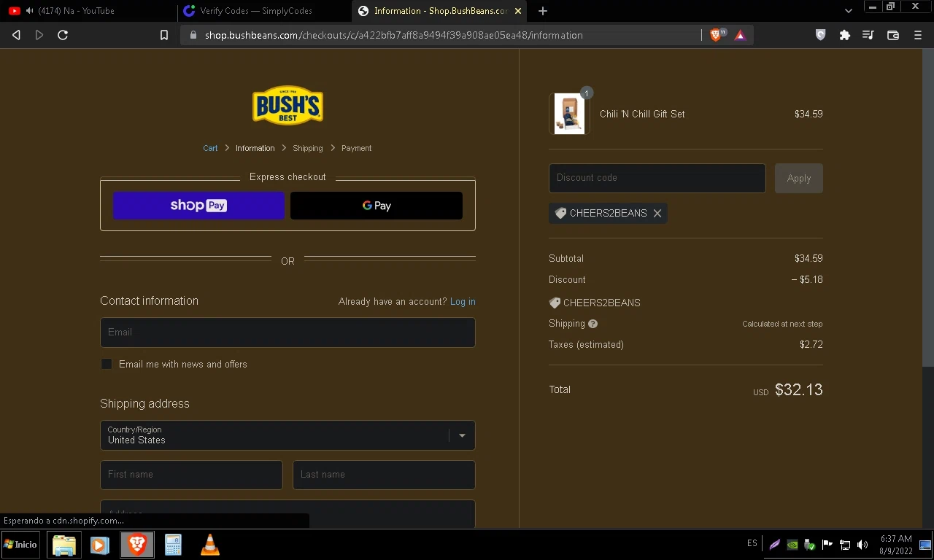This screenshot has height=560, width=934.
Task: Reload the current page
Action: pos(63,35)
